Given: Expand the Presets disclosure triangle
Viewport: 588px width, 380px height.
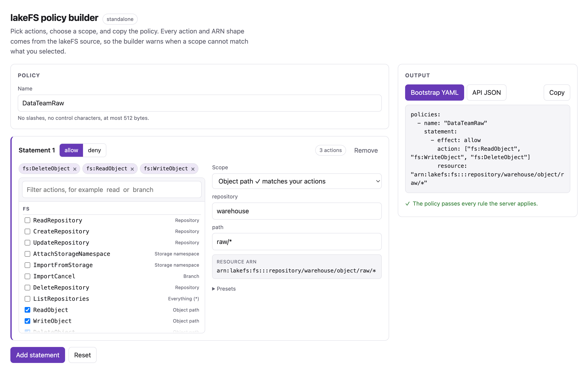Looking at the screenshot, I should (x=213, y=289).
